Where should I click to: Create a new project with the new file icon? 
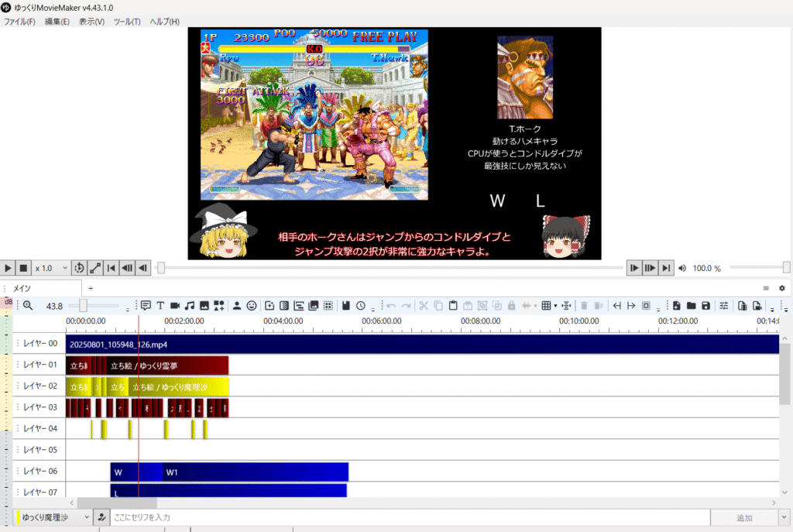tap(676, 305)
